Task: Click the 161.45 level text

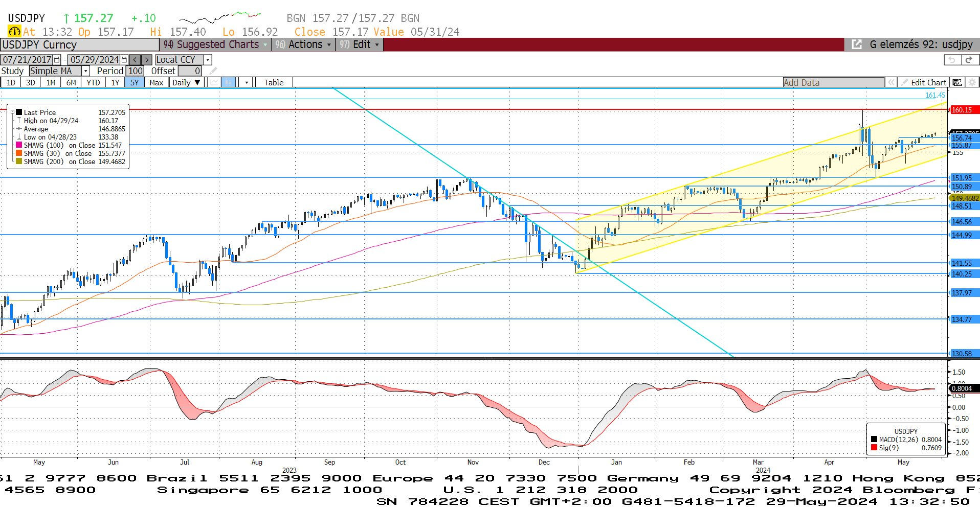Action: point(935,95)
